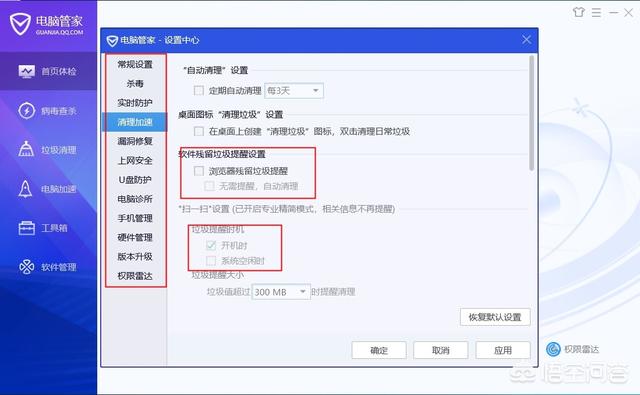Open 软件管理 in the main sidebar
This screenshot has height=395, width=640.
(48, 267)
